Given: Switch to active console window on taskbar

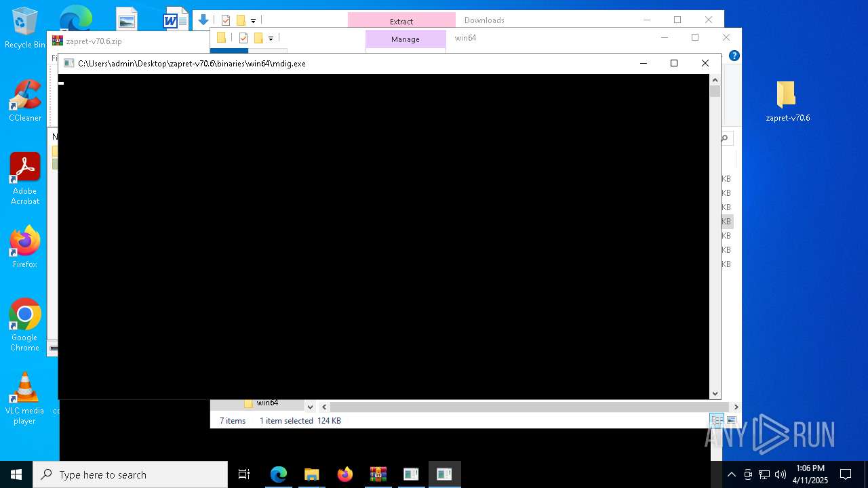Looking at the screenshot, I should coord(444,474).
